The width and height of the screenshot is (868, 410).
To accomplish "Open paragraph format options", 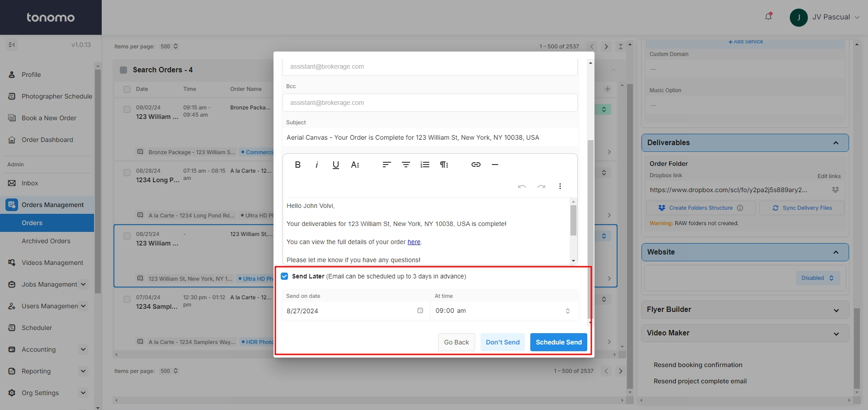I will click(x=444, y=165).
